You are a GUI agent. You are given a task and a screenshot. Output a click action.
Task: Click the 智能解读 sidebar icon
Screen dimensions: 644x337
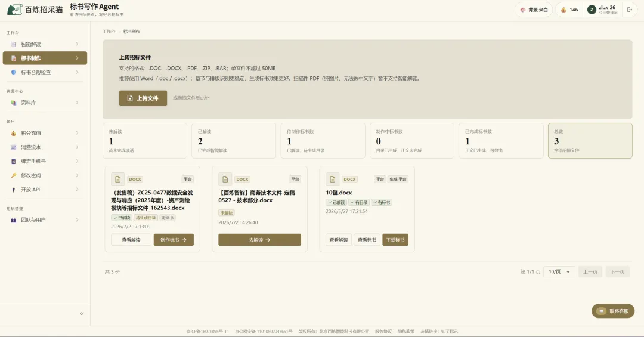coord(14,44)
